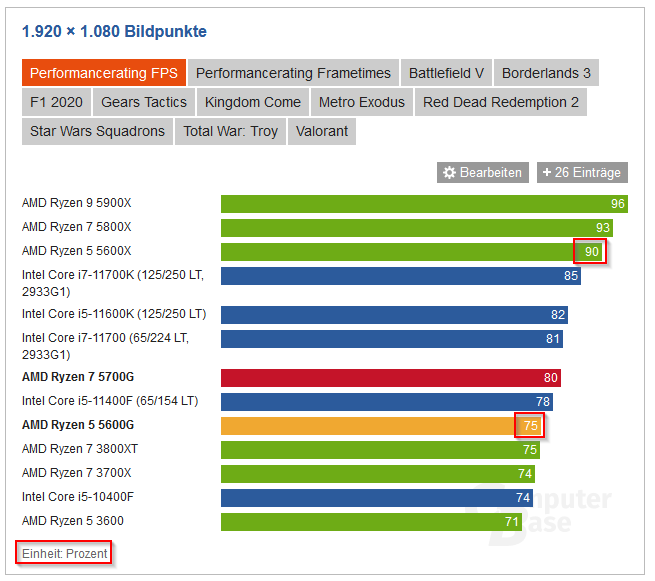Click the value 80 on red bar
The height and width of the screenshot is (581, 655).
tap(551, 378)
